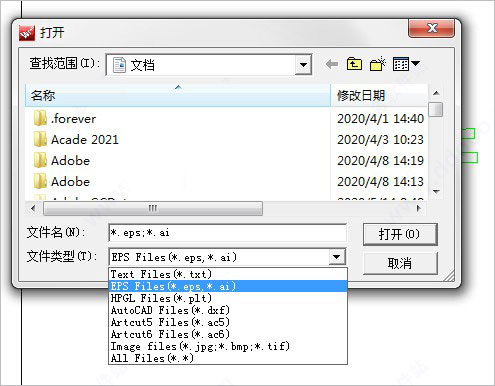
Task: Click vertical scrollbar down arrow
Action: pos(436,192)
